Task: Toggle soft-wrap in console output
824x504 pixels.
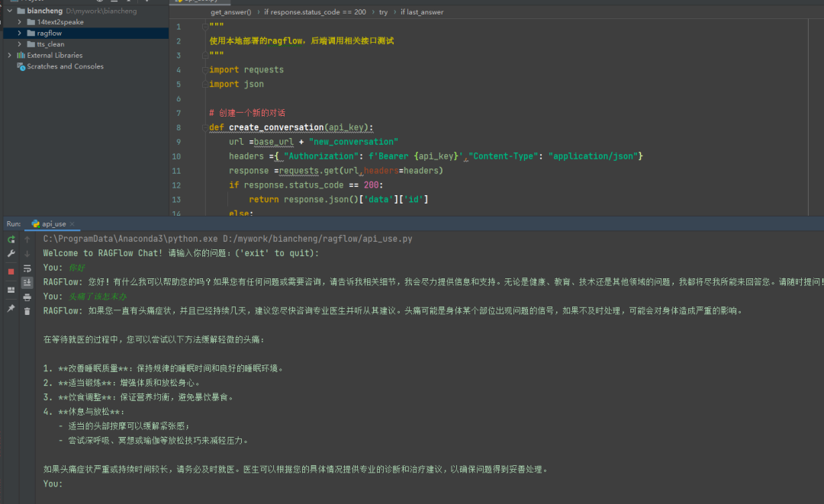Action: pos(27,268)
